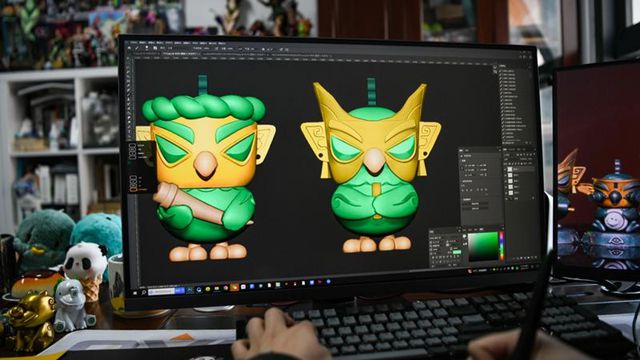Select the brush preset icon in options bar
This screenshot has width=640, height=360.
tap(147, 48)
